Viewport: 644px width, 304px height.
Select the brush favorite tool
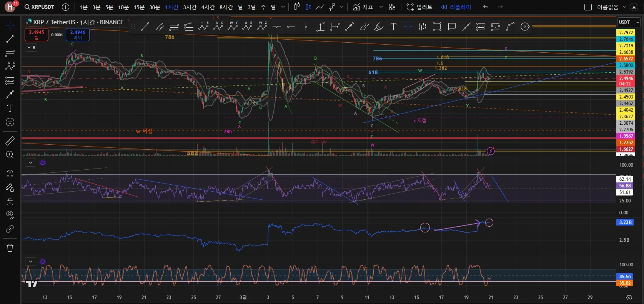(x=364, y=27)
